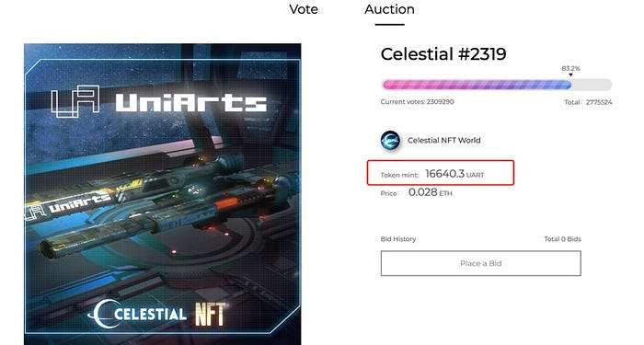Open the Celestial #2319 artwork image

coord(162,194)
